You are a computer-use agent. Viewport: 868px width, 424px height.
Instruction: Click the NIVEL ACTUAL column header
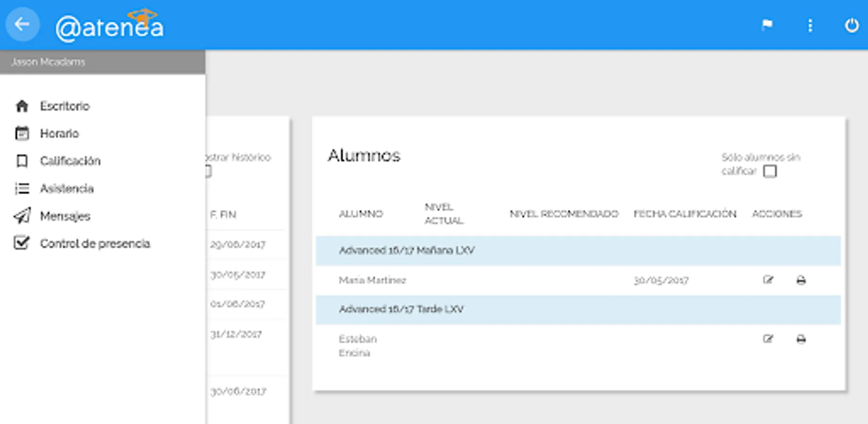click(x=444, y=214)
